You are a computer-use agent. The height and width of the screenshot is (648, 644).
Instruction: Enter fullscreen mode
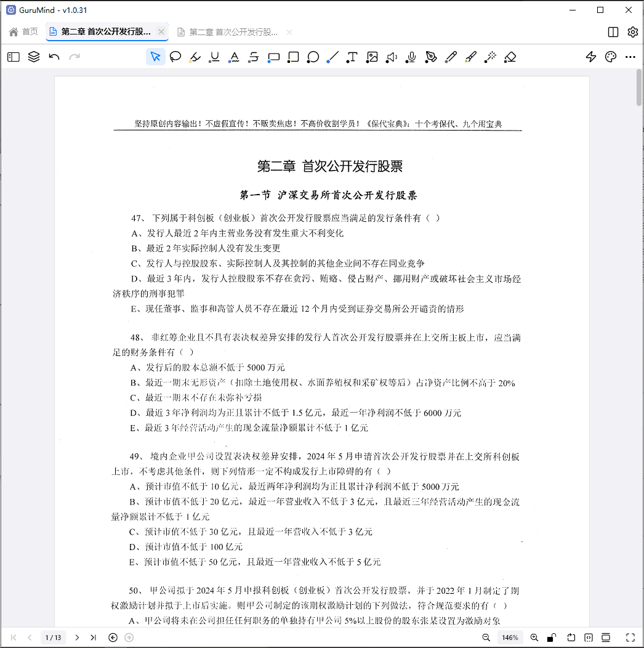630,638
